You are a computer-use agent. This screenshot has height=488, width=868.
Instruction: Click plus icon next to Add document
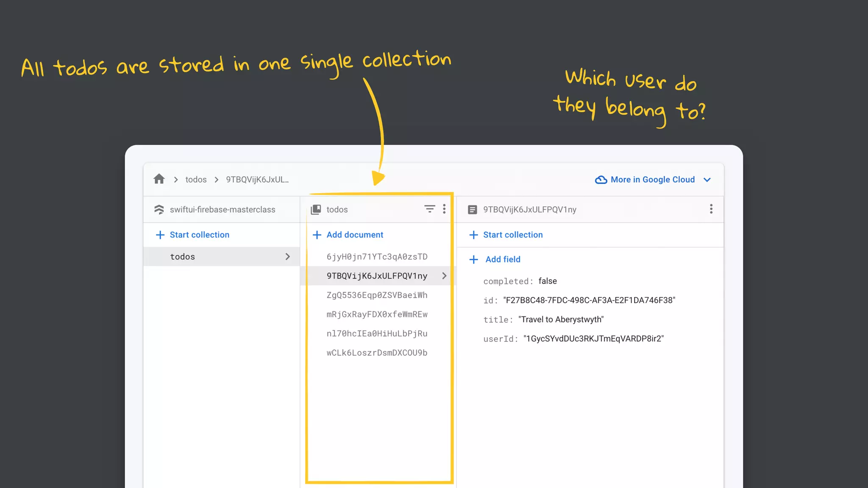[x=317, y=235]
